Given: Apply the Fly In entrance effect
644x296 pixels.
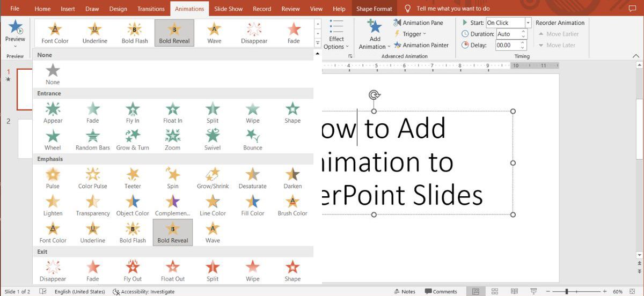Looking at the screenshot, I should 133,113.
